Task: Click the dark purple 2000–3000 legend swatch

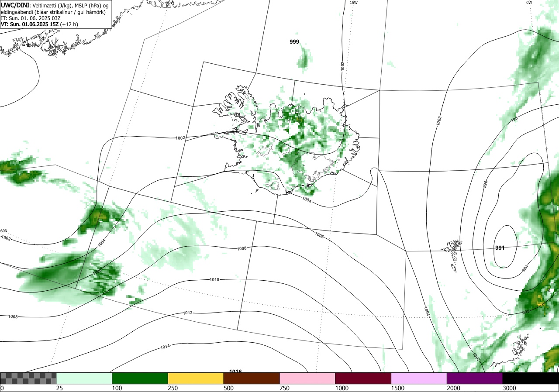Action: coord(475,378)
